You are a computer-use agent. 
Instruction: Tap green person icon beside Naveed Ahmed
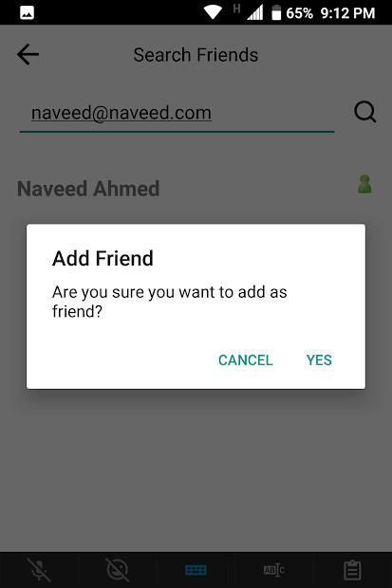[364, 184]
